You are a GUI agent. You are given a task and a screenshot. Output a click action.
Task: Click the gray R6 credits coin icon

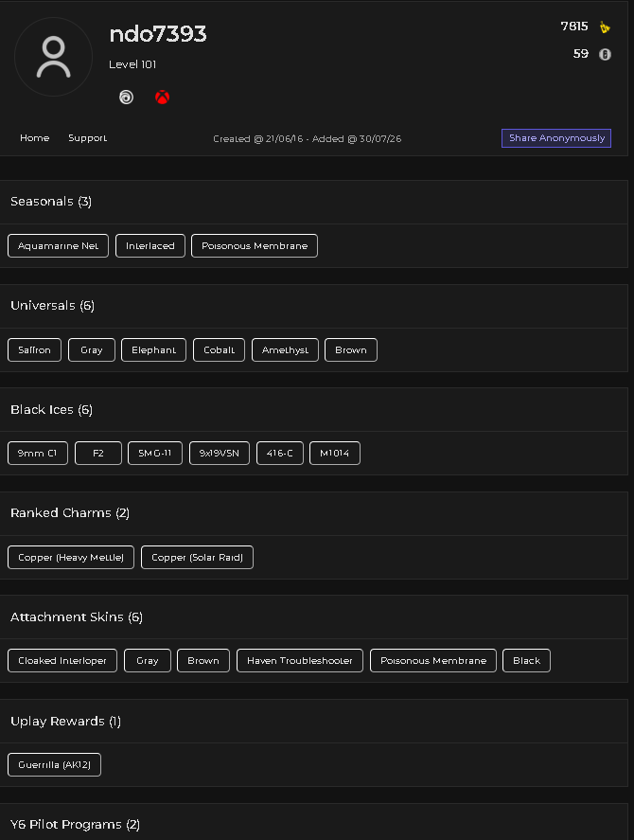click(x=605, y=54)
